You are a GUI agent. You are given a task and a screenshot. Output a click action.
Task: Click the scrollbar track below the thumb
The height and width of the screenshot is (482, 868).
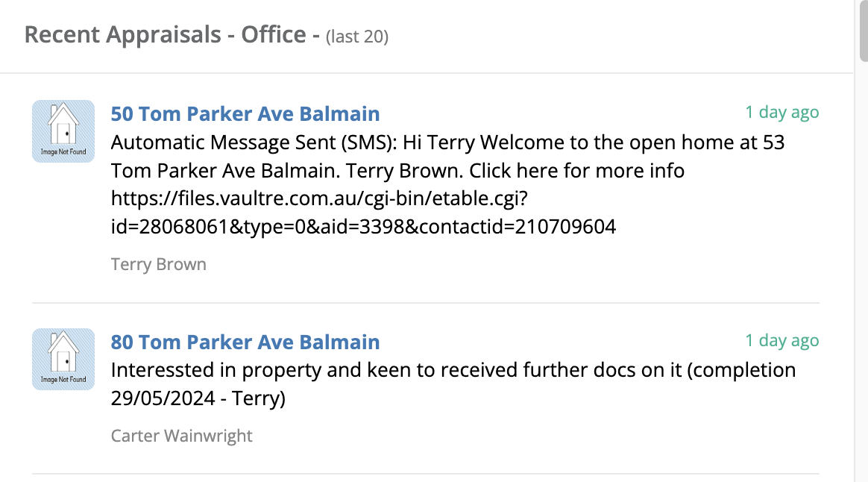[864, 272]
